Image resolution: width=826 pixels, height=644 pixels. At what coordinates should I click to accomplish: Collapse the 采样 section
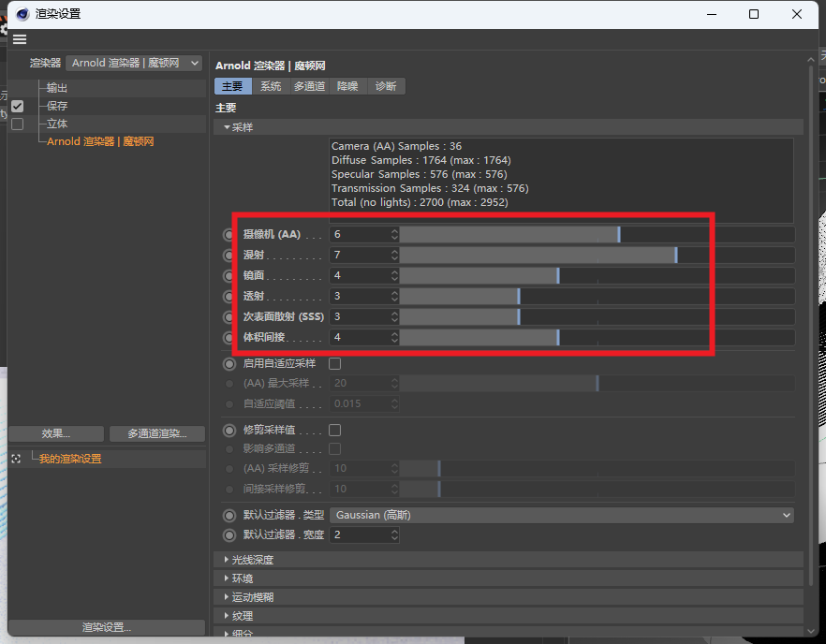click(227, 127)
